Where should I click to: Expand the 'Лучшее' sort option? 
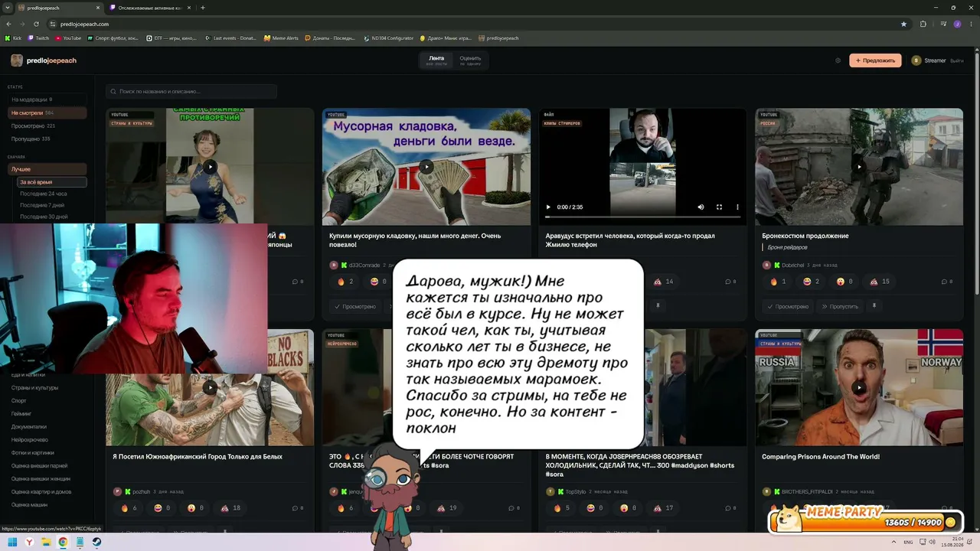[46, 169]
